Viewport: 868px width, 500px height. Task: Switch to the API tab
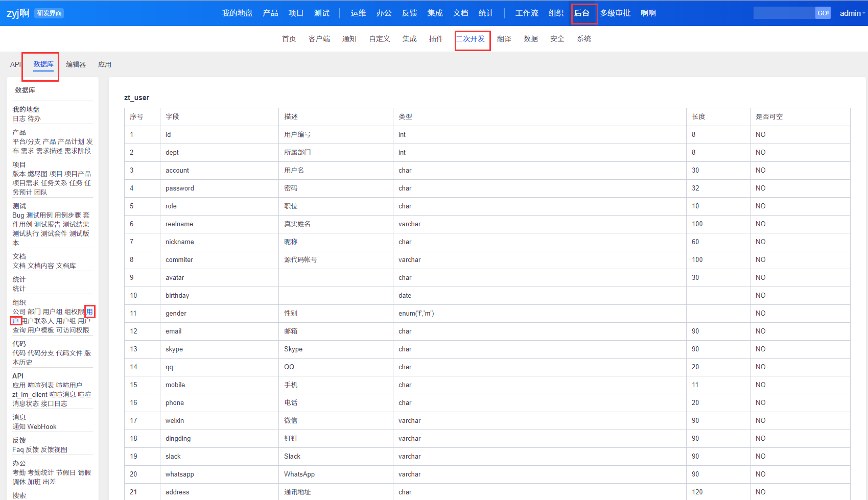coord(15,64)
